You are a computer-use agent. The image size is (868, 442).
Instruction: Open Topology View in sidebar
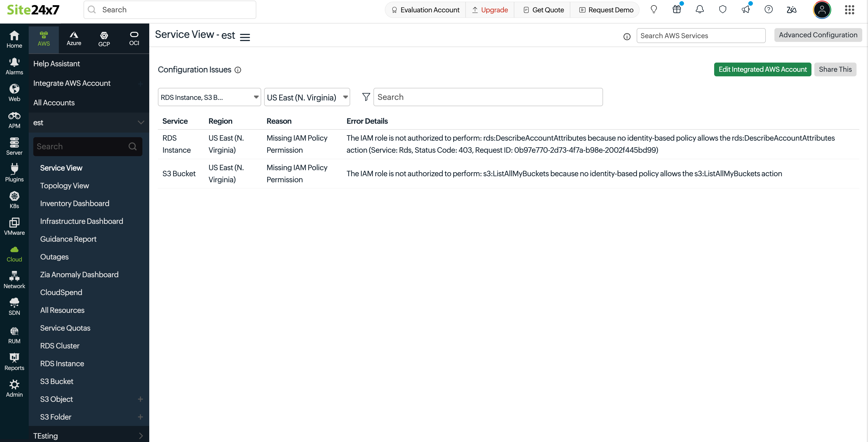[64, 186]
